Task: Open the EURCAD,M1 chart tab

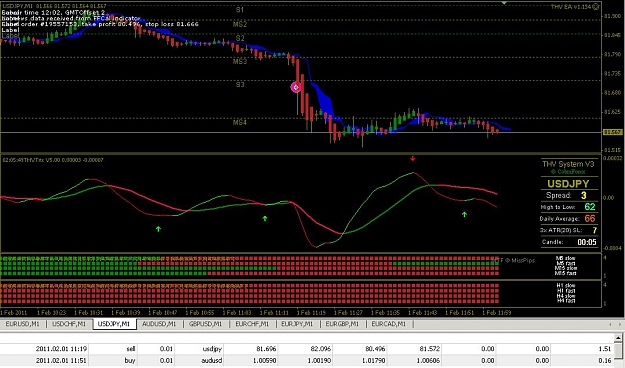Action: [x=389, y=324]
